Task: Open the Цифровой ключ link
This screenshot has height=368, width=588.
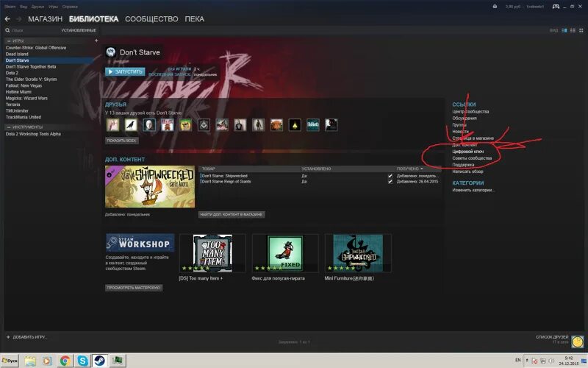Action: click(x=467, y=152)
